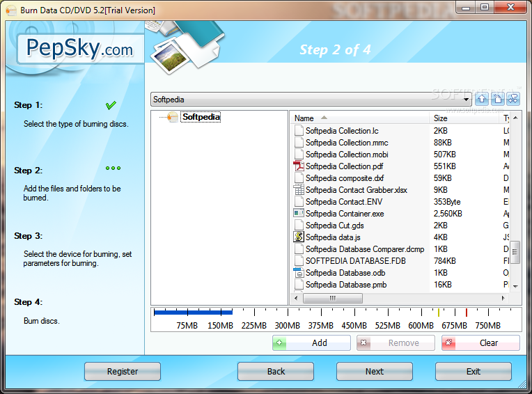
Task: Click the Step 4 label in the sidebar
Action: tap(28, 302)
